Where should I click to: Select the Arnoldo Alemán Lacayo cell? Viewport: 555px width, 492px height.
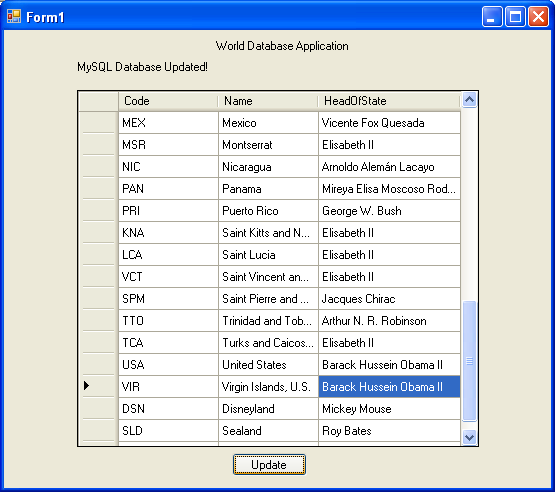pos(389,167)
